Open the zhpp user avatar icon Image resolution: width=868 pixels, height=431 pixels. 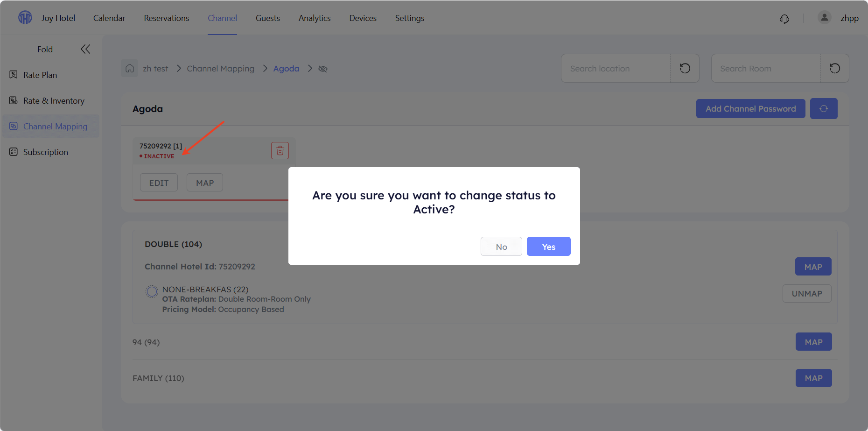point(825,18)
